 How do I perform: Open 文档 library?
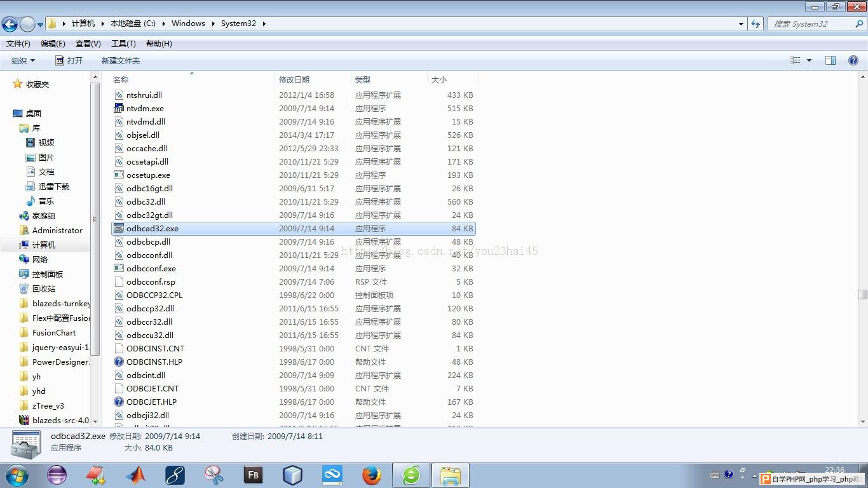(x=46, y=172)
